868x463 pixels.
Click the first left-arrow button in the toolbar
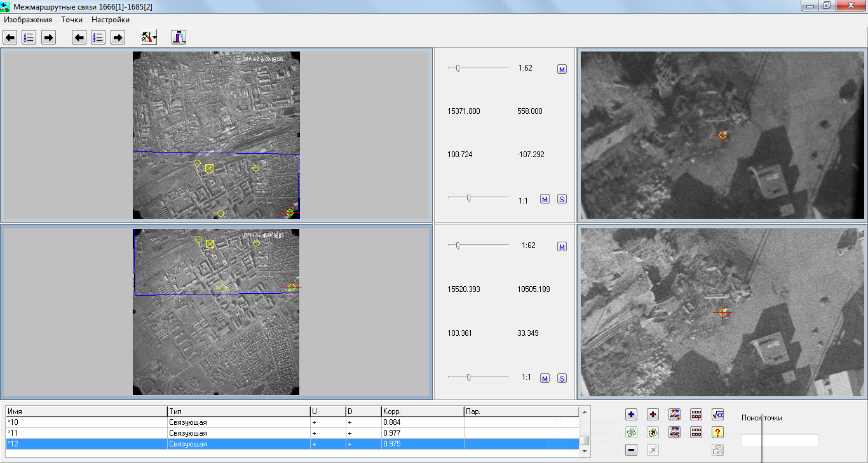10,38
